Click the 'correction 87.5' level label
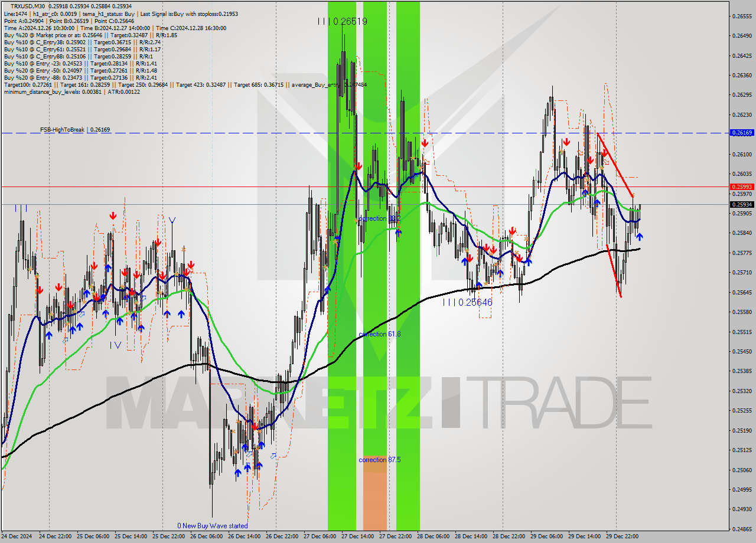The width and height of the screenshot is (756, 543). tap(380, 460)
